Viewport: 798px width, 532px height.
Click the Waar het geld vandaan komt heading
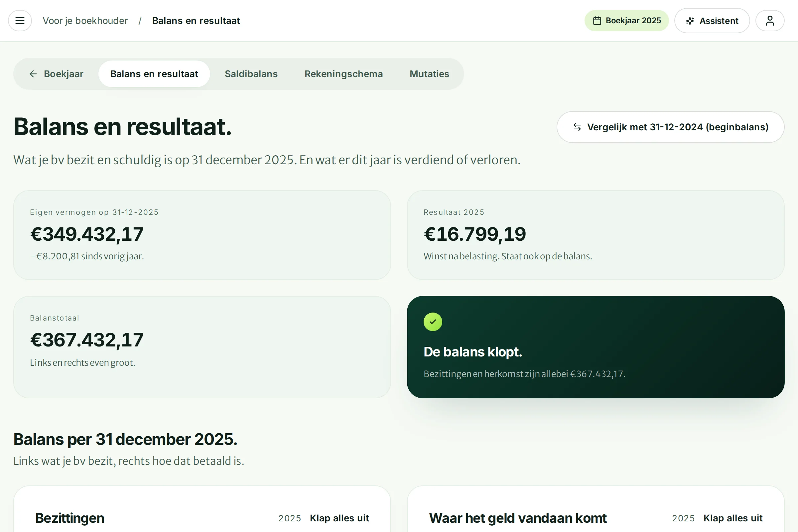point(518,518)
